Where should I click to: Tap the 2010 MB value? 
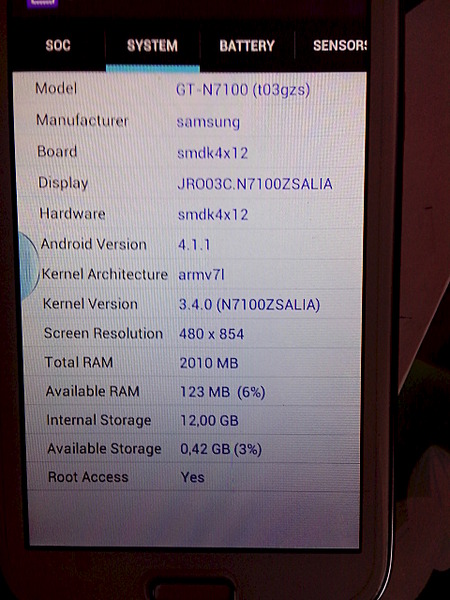pos(209,363)
